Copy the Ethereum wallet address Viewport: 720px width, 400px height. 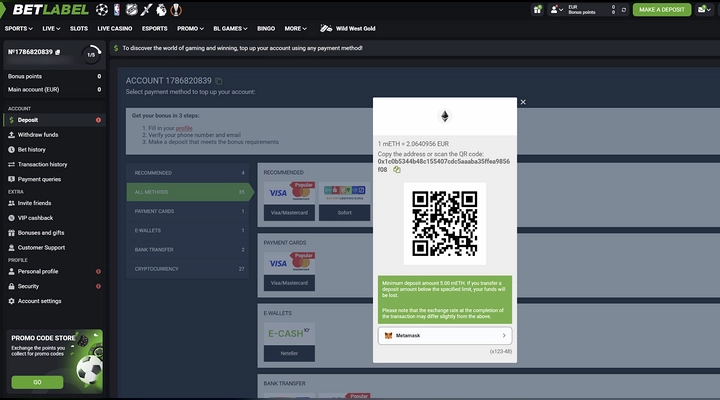click(397, 170)
